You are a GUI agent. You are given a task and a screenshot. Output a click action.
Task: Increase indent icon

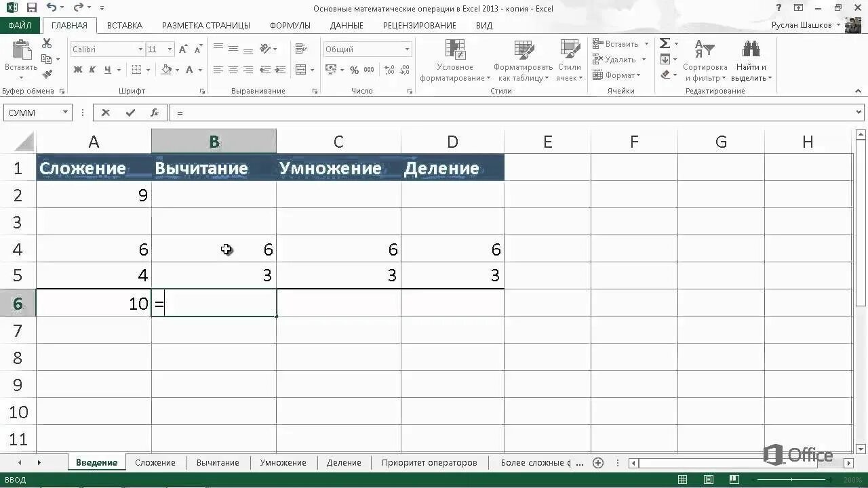[x=280, y=70]
